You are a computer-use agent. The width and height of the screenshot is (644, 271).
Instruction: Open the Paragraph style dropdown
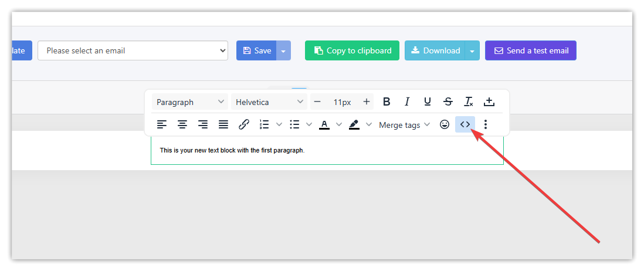[x=190, y=102]
